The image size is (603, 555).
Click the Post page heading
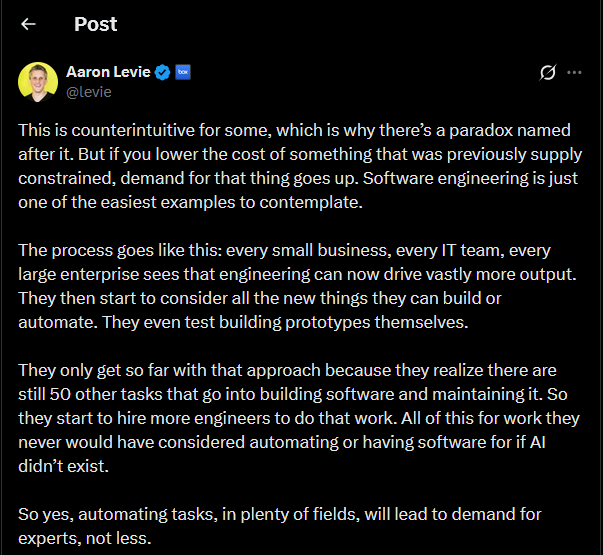pyautogui.click(x=95, y=24)
